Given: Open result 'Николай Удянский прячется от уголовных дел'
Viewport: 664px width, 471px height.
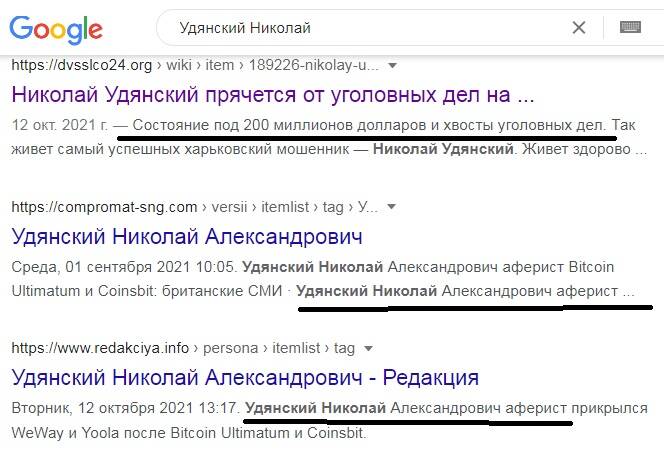Looking at the screenshot, I should (x=273, y=96).
